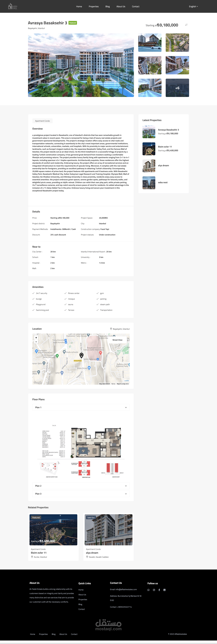Go to Blog in the header menu
This screenshot has width=217, height=644.
[107, 7]
